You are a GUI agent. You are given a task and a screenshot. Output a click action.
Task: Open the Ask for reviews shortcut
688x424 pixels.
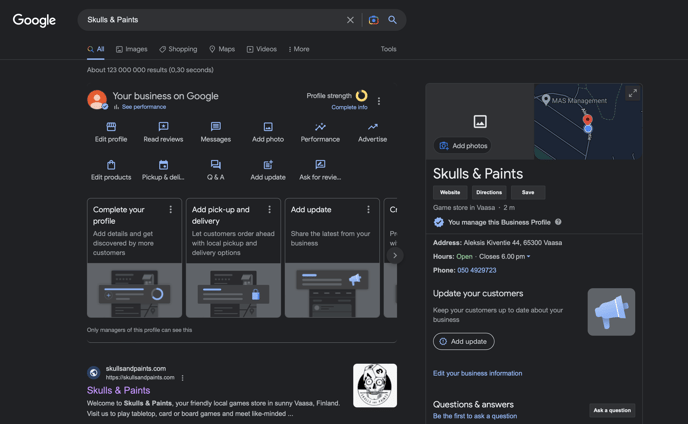320,170
